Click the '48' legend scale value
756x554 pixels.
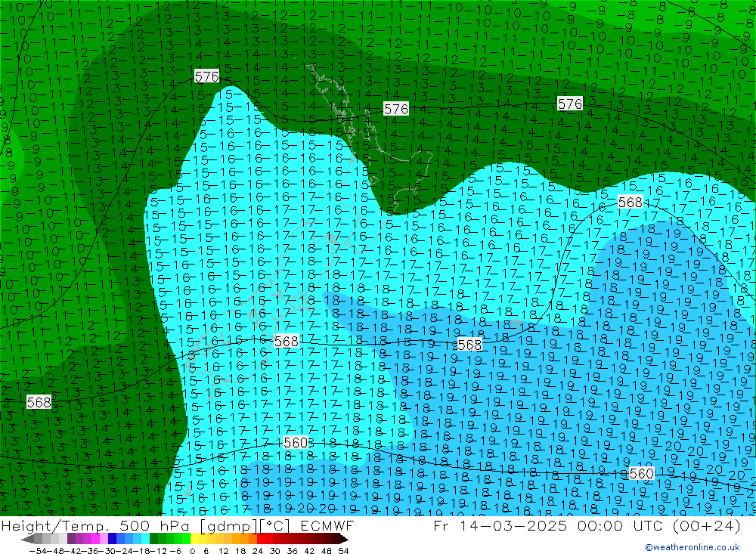tap(327, 551)
